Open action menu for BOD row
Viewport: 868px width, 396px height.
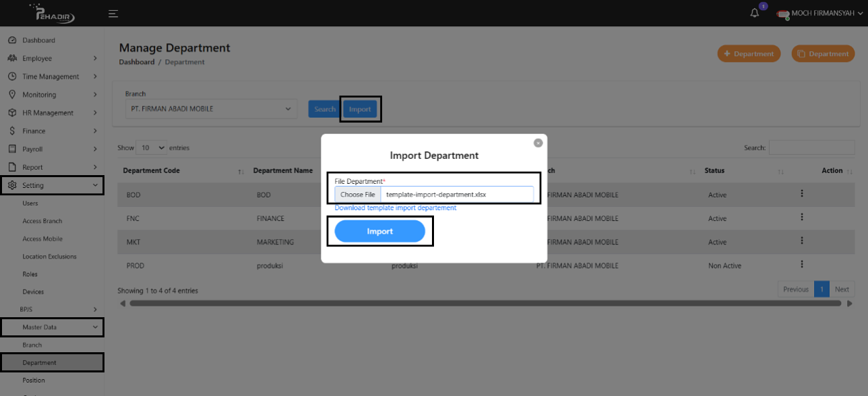802,194
